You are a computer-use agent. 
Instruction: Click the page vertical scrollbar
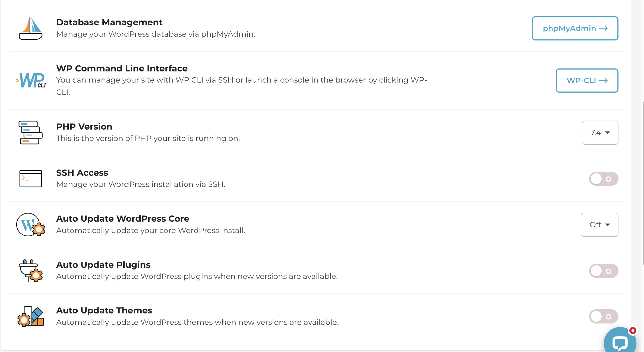pyautogui.click(x=643, y=183)
